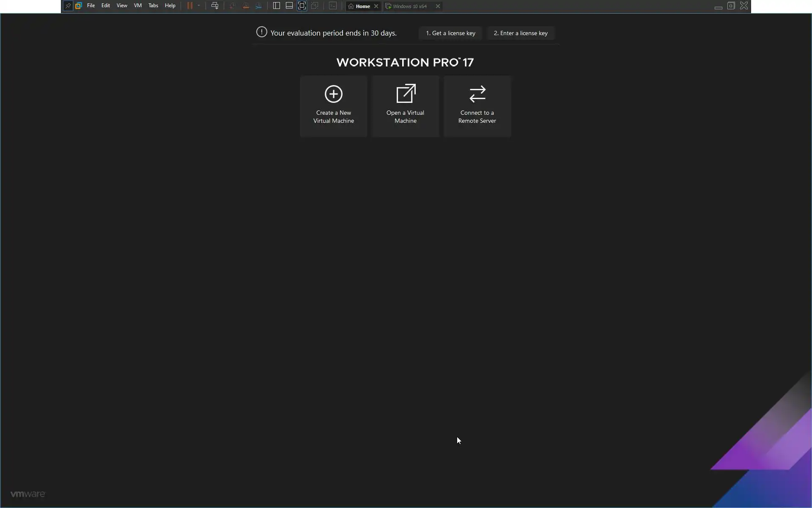
Task: Open the File menu
Action: (91, 6)
